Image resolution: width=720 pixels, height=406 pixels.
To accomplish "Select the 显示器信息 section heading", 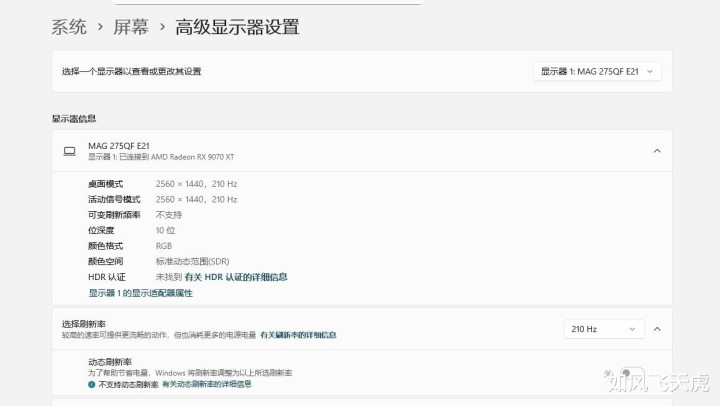I will (x=73, y=118).
